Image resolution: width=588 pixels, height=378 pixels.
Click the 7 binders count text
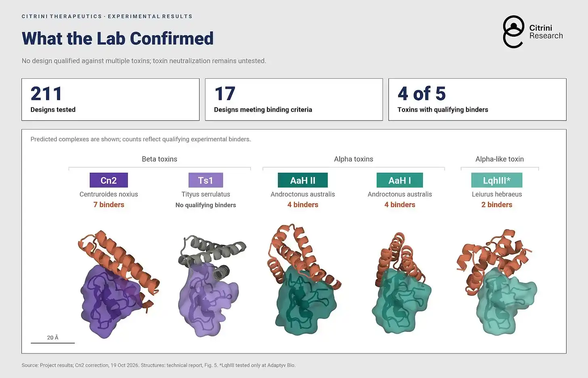pos(109,205)
